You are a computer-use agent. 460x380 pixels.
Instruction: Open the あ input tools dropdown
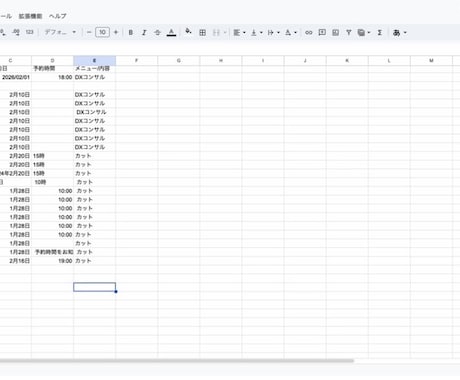(400, 32)
